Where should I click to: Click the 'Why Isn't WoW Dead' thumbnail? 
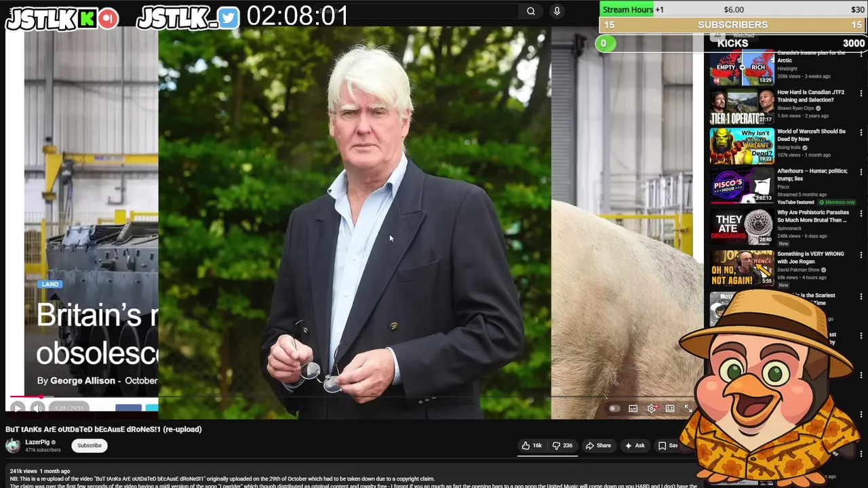[x=742, y=145]
